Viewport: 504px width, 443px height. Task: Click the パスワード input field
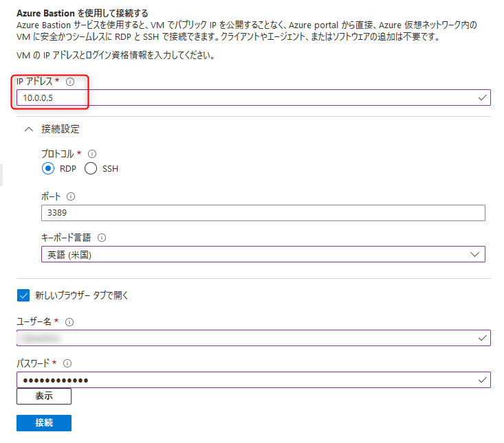tap(253, 380)
